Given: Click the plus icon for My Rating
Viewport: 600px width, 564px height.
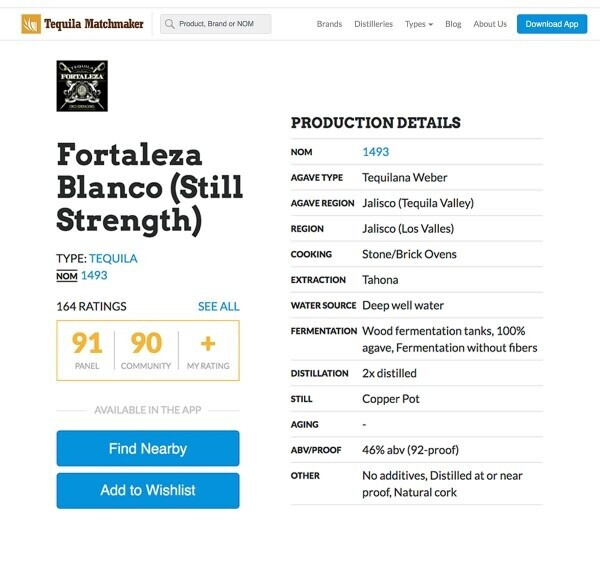Looking at the screenshot, I should 208,344.
